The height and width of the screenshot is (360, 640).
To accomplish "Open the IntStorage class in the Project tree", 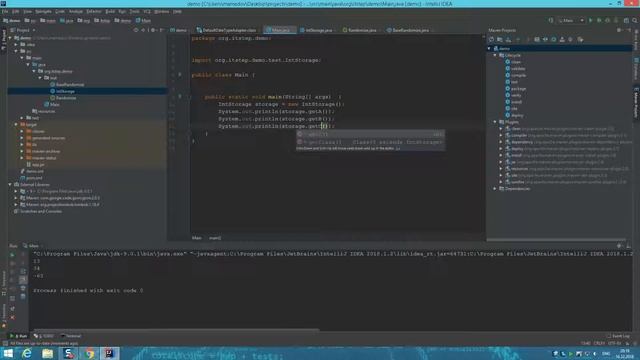I will point(62,91).
